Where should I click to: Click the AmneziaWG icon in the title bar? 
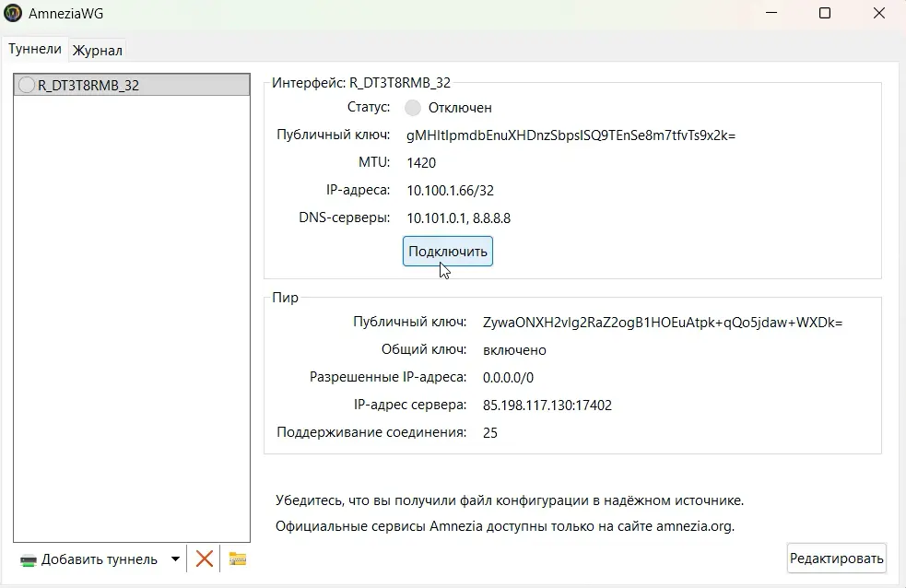(x=13, y=13)
